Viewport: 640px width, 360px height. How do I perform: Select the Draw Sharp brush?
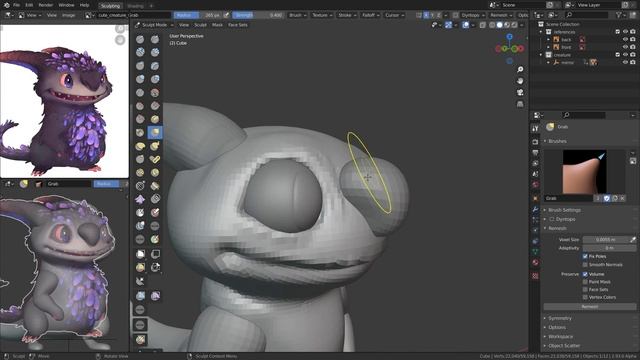pyautogui.click(x=155, y=39)
